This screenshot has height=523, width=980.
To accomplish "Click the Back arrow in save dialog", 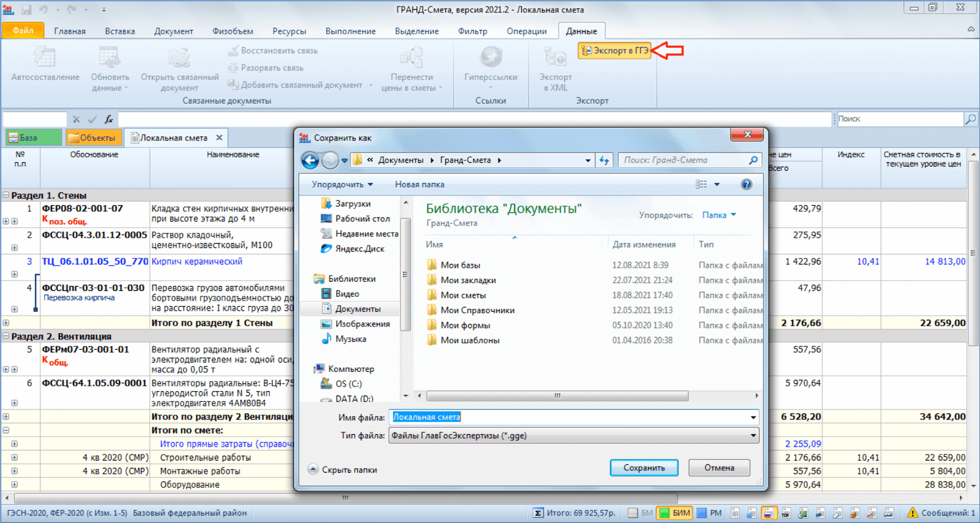I will pyautogui.click(x=311, y=160).
